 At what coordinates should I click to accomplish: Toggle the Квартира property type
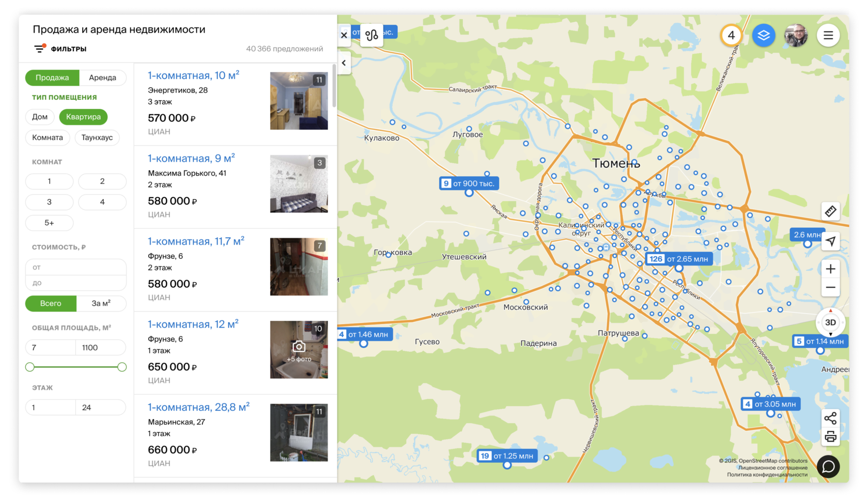(x=83, y=117)
